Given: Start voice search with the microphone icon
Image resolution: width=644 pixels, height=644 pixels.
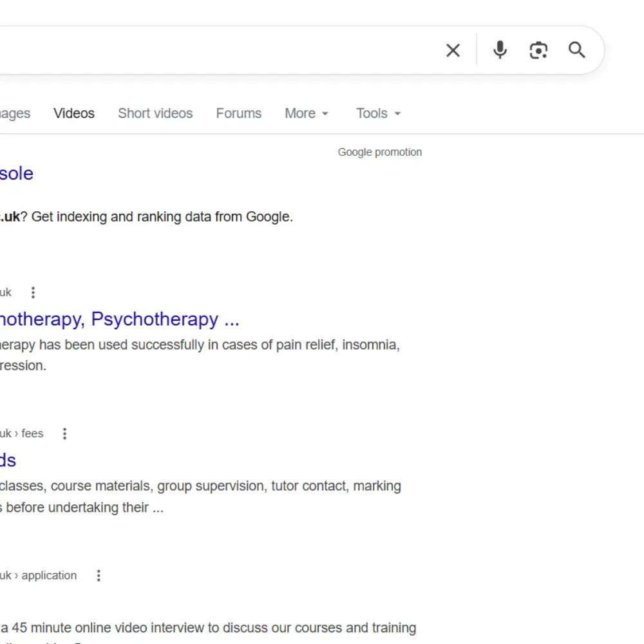Looking at the screenshot, I should pos(500,50).
